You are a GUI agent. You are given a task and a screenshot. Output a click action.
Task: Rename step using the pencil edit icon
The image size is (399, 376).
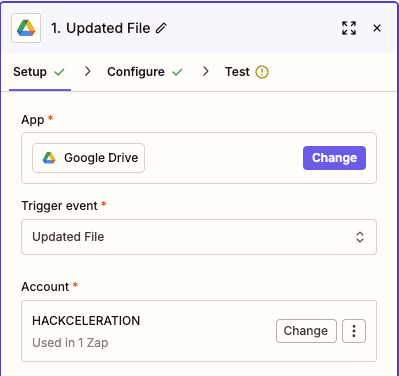click(161, 28)
